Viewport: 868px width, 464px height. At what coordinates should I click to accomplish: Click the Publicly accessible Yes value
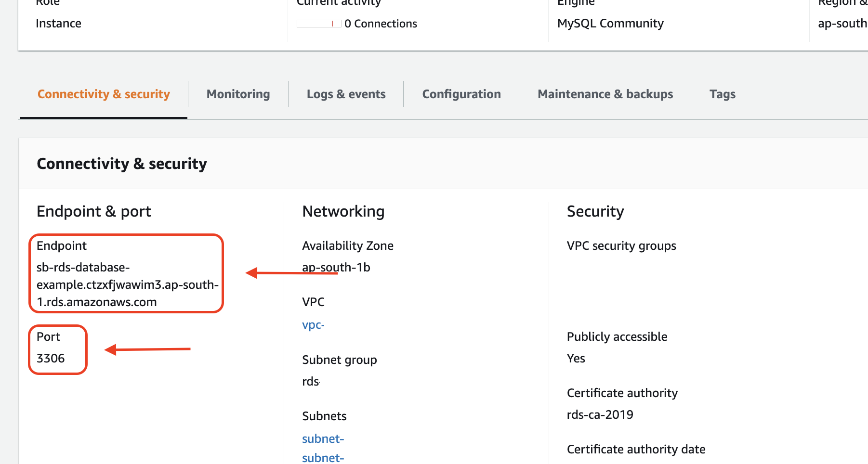[576, 359]
